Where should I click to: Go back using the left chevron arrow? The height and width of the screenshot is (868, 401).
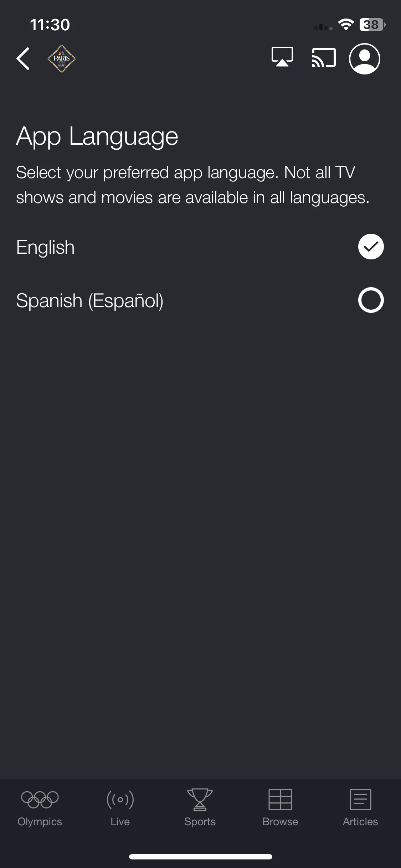[23, 59]
